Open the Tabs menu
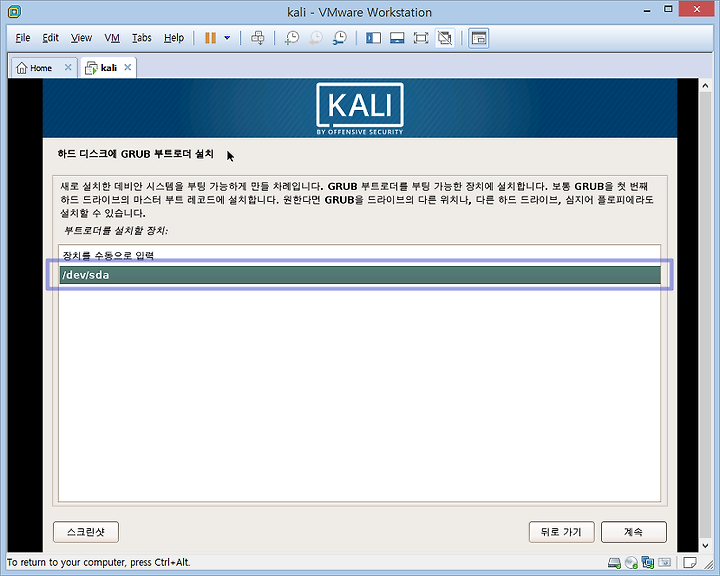The width and height of the screenshot is (720, 576). coord(141,38)
